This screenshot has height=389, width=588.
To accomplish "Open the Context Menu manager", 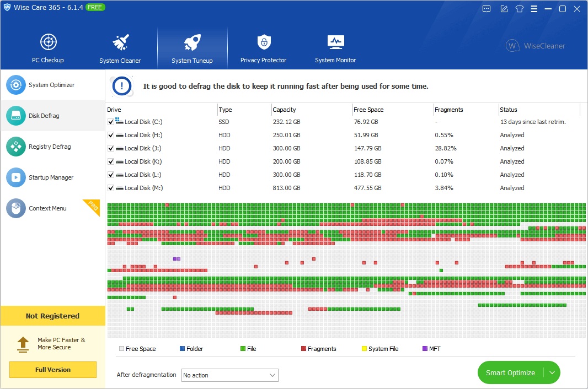I will coord(49,208).
